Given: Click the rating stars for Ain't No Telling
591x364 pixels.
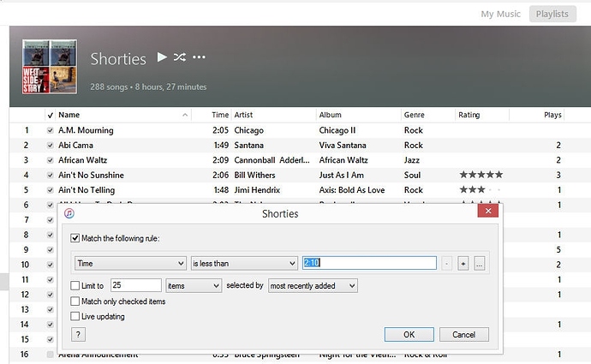Looking at the screenshot, I should [x=481, y=190].
